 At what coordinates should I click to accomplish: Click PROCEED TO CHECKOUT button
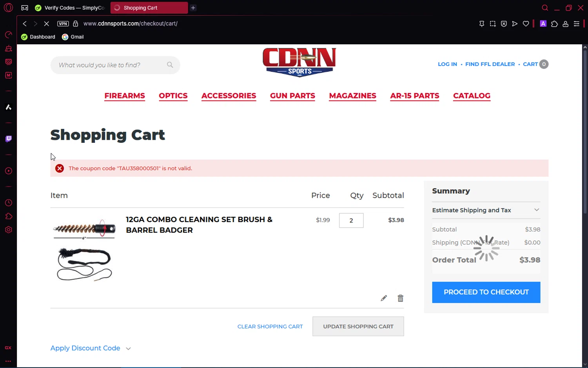pyautogui.click(x=486, y=292)
